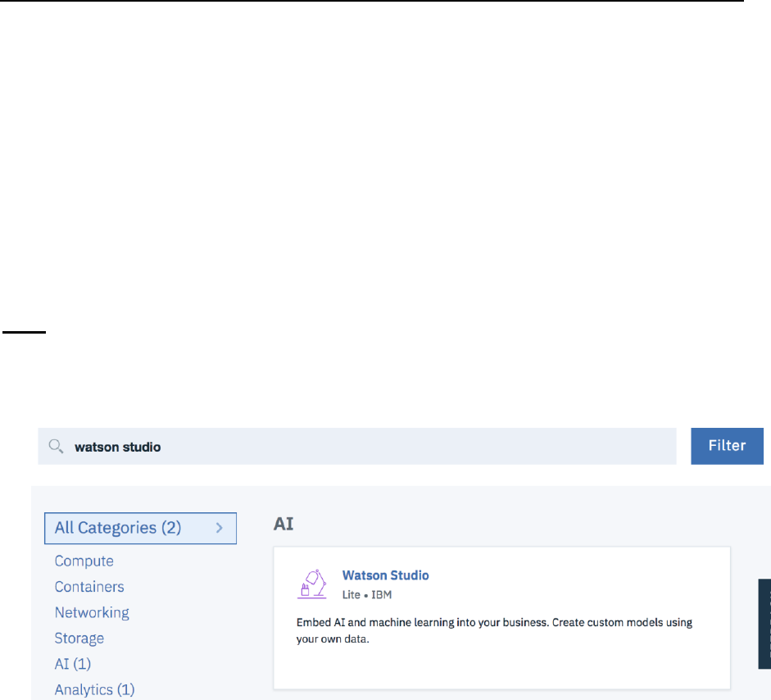Click the Watson Studio description text
The height and width of the screenshot is (700, 771).
point(494,630)
